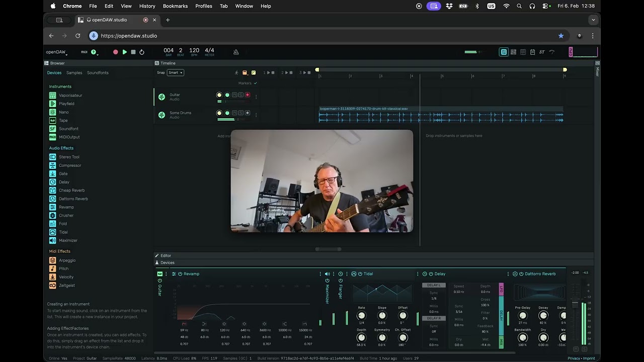This screenshot has width=644, height=362.
Task: Click the Guitar track cactus icon
Action: coord(162,97)
